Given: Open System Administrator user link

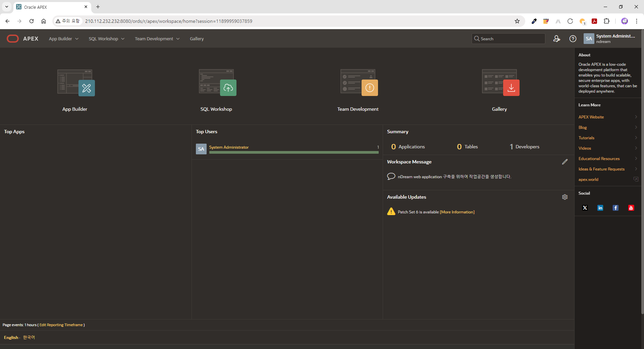Looking at the screenshot, I should [229, 147].
